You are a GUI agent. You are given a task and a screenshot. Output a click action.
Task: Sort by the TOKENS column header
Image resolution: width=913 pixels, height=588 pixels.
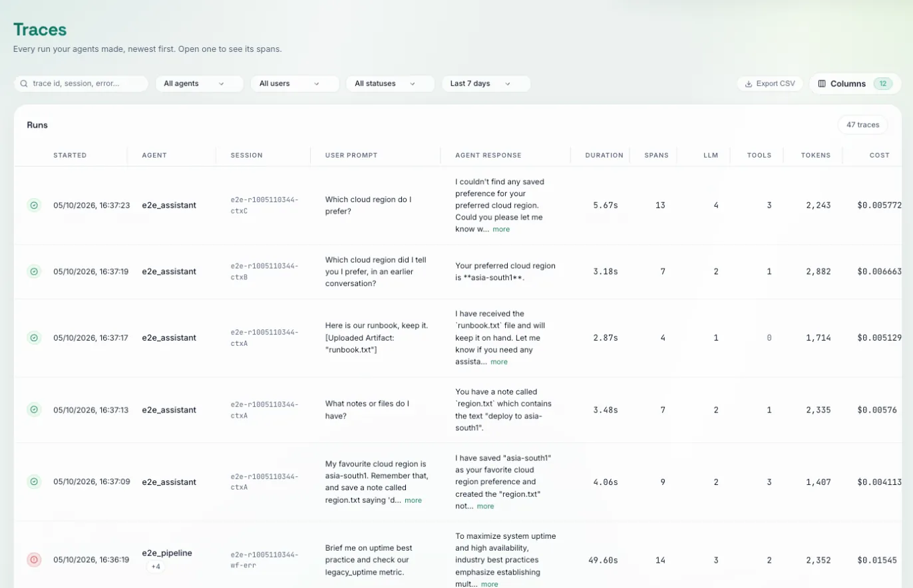coord(815,156)
